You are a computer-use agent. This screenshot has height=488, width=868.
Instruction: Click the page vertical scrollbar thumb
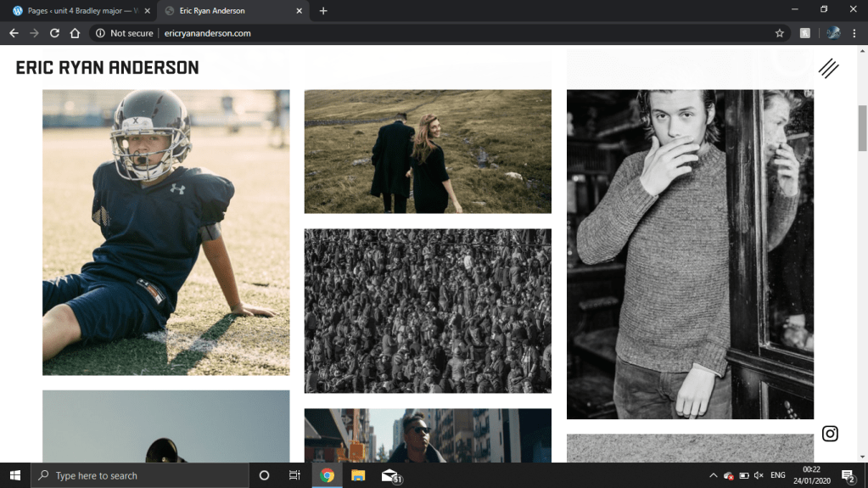click(x=863, y=127)
